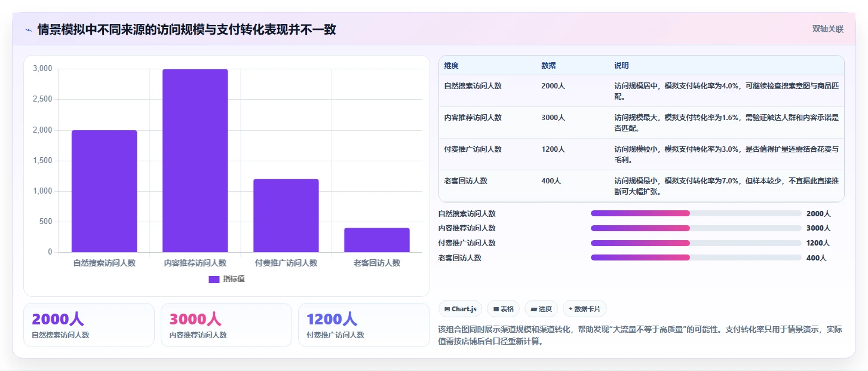Click the 维度 table column header
This screenshot has height=371, width=868.
pos(452,66)
